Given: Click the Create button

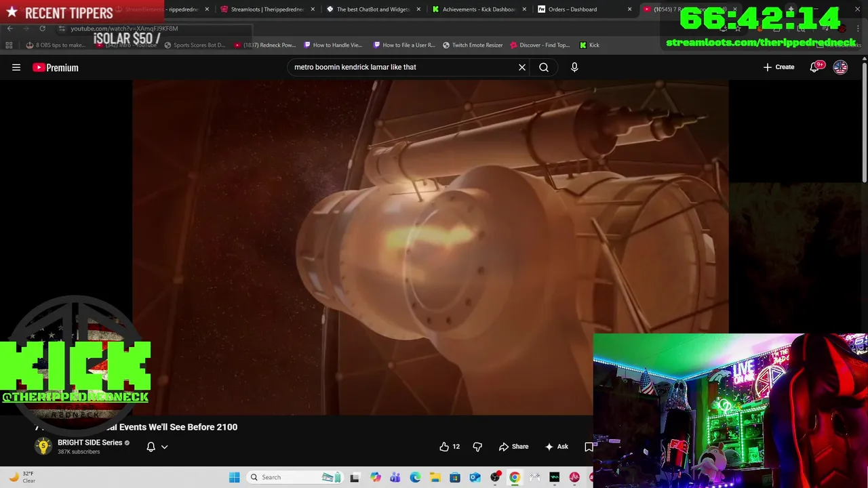Looking at the screenshot, I should (x=778, y=67).
